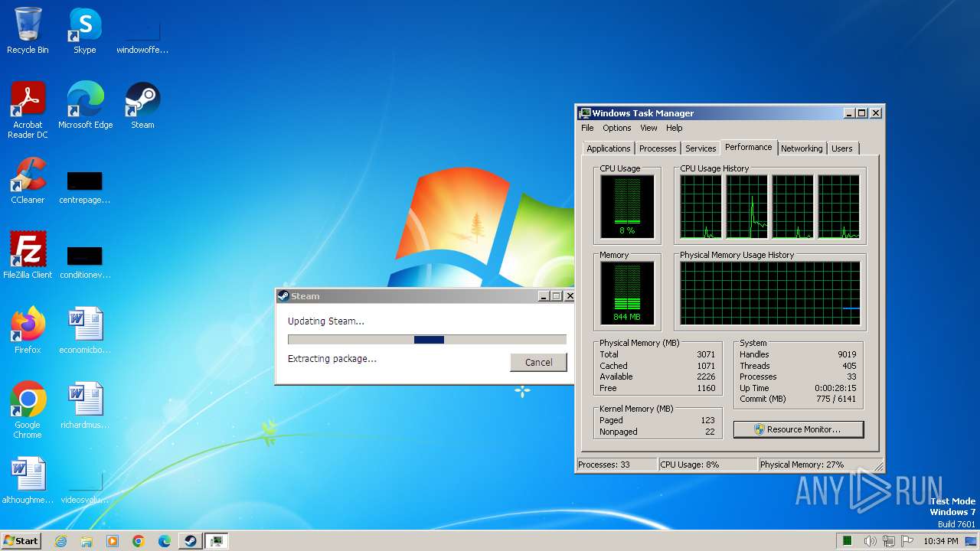This screenshot has width=980, height=551.
Task: Open the Start menu
Action: tap(21, 541)
